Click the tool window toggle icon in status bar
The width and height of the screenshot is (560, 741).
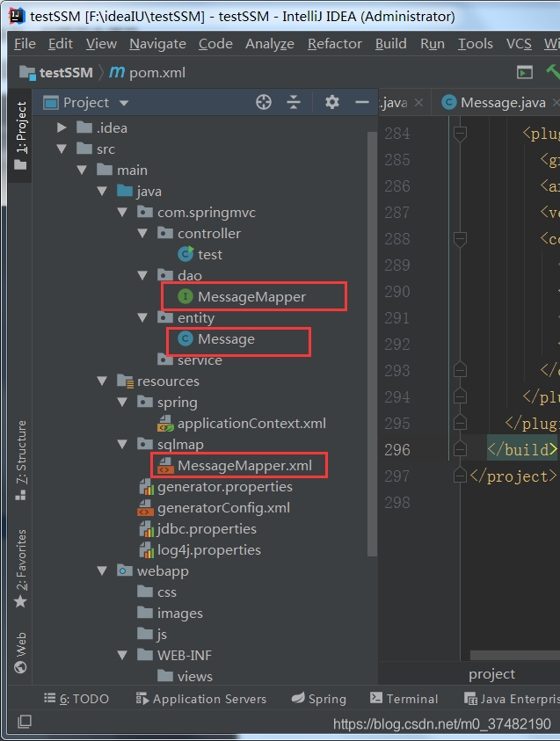24,722
